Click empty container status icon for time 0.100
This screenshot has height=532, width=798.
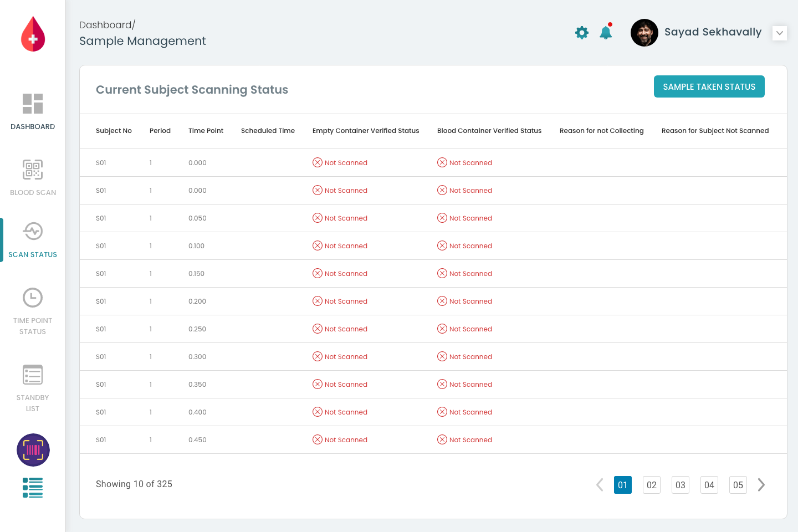pyautogui.click(x=318, y=245)
